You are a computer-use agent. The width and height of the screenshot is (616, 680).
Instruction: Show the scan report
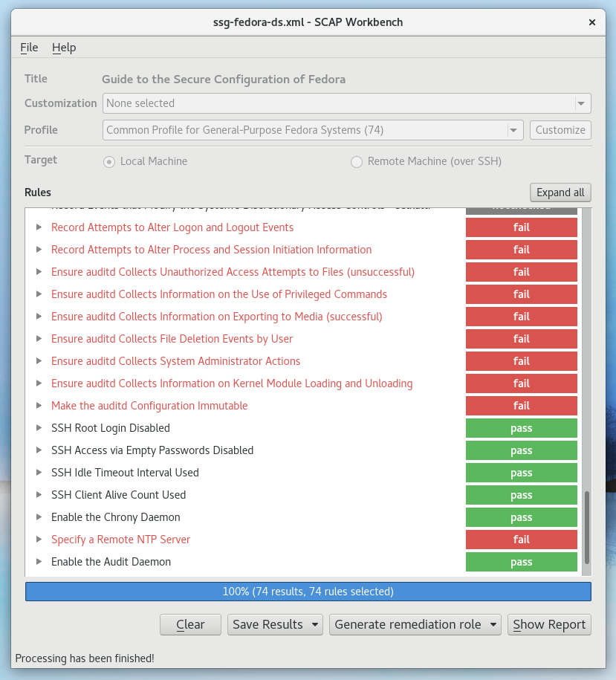(549, 624)
